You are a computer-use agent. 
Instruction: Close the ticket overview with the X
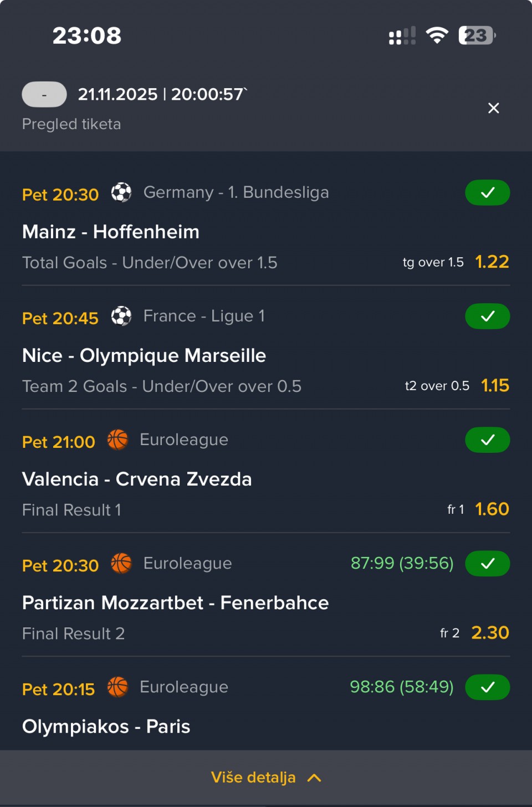tap(494, 108)
